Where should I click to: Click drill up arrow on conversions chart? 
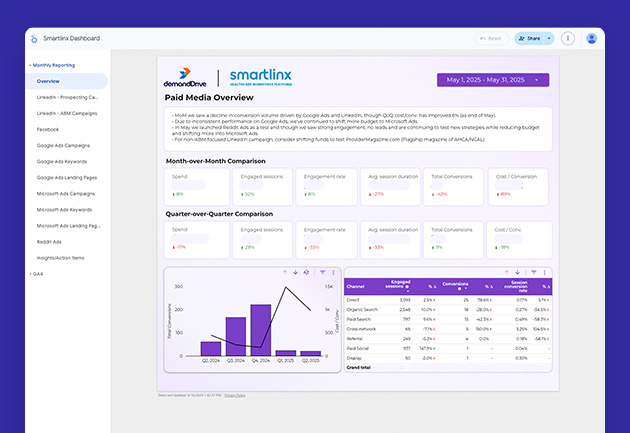click(285, 272)
